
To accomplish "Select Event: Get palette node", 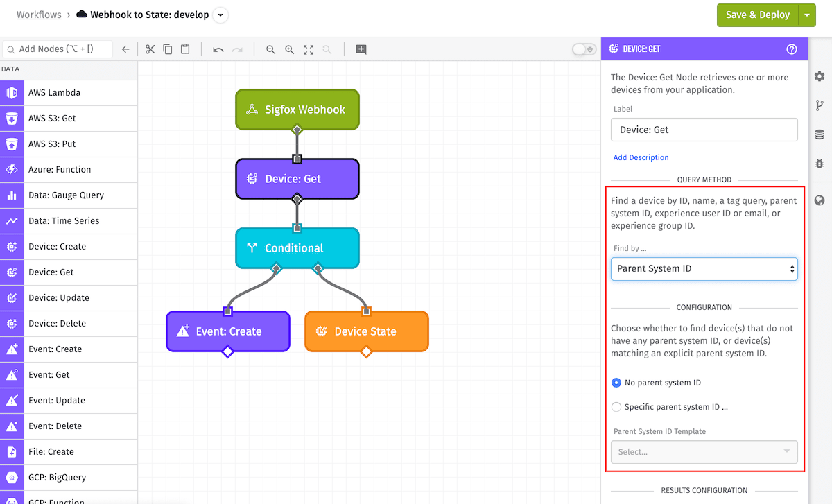I will tap(69, 375).
